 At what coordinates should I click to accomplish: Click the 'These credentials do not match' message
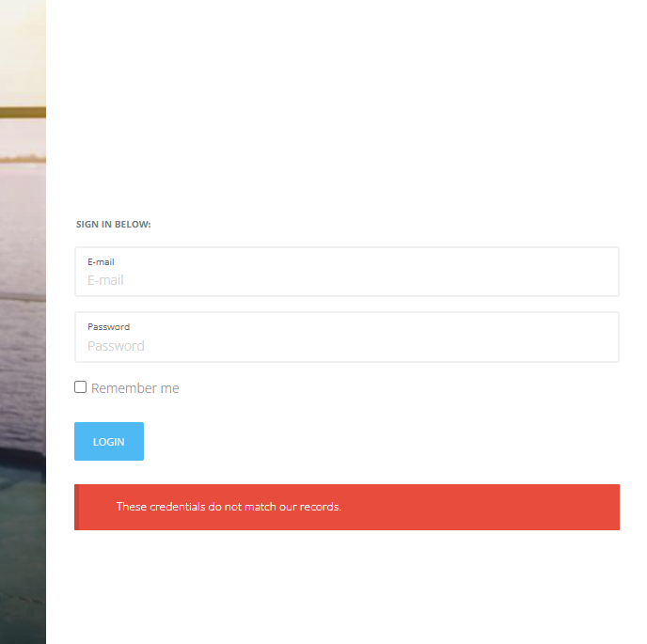point(229,507)
